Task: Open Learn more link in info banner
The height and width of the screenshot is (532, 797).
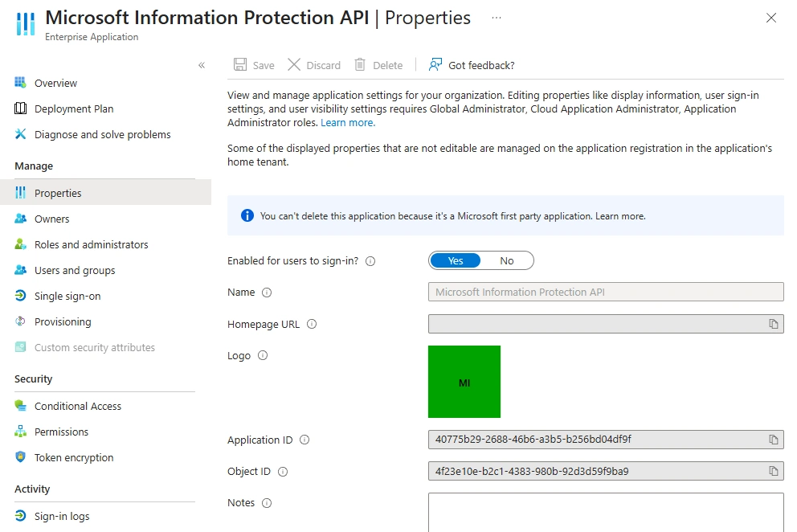Action: pyautogui.click(x=620, y=216)
